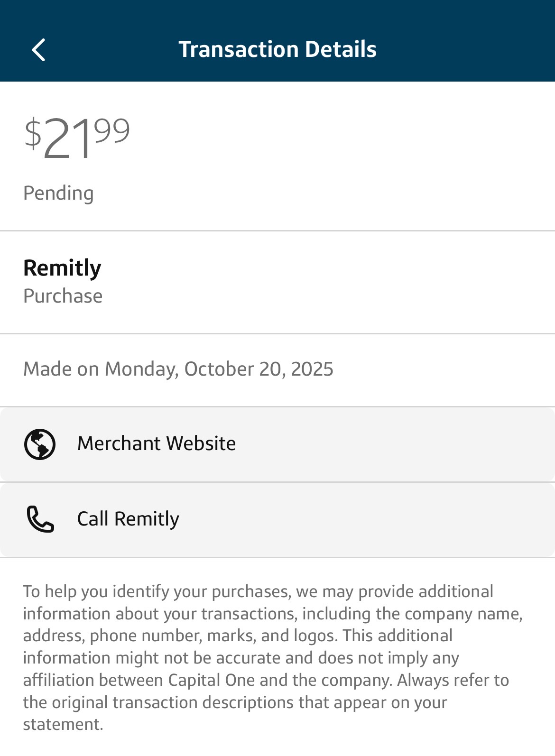
Task: Click the dollar sign symbol
Action: [33, 134]
